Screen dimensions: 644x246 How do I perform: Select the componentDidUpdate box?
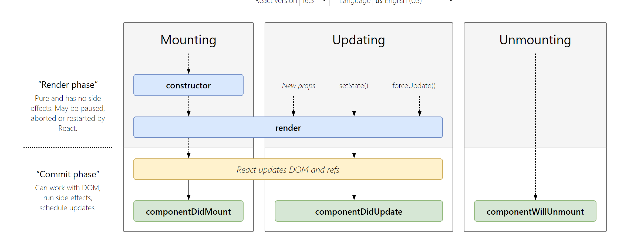coord(359,211)
